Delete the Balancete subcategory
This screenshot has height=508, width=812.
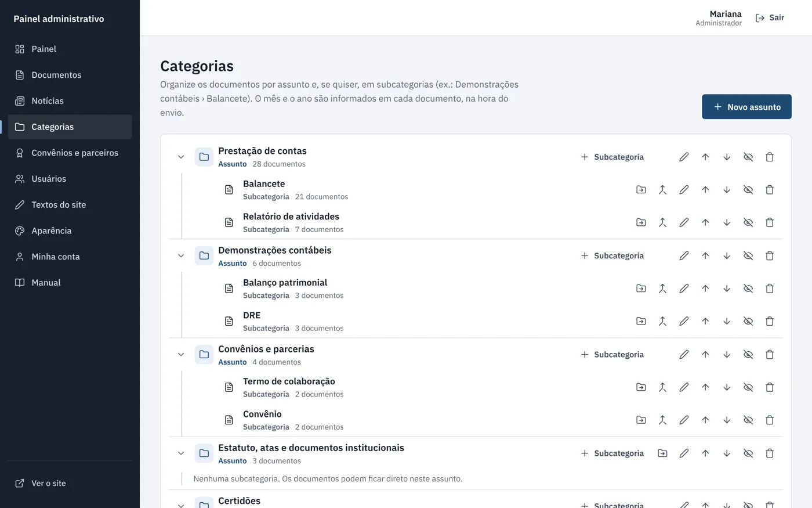[x=770, y=190]
